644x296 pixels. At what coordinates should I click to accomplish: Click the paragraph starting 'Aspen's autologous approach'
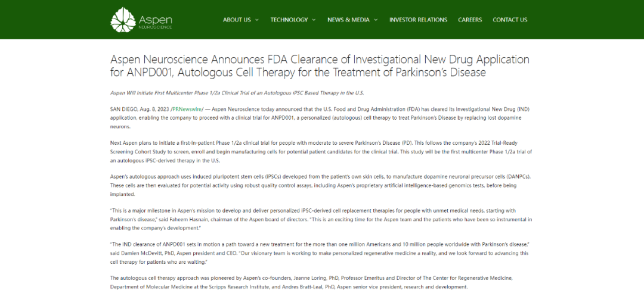point(320,185)
